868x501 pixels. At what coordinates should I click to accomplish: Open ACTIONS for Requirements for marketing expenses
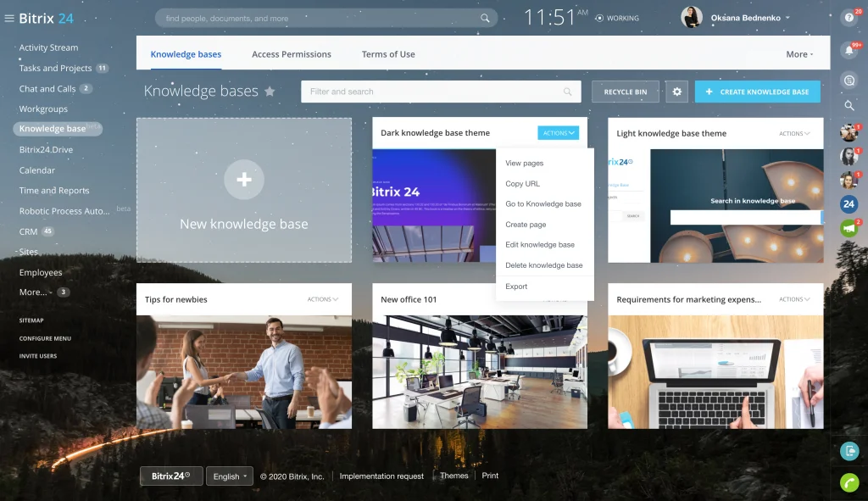(794, 299)
